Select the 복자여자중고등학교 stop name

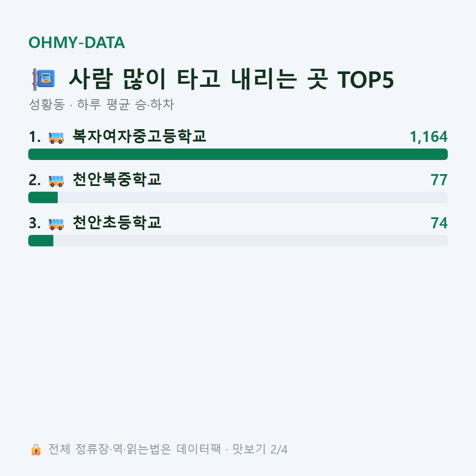pos(139,136)
